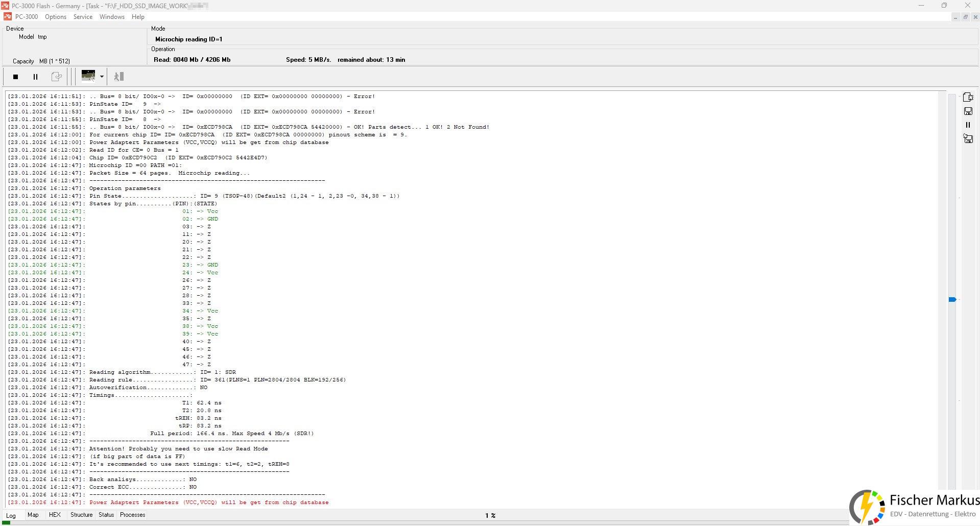Stop the microchip reading operation
The width and height of the screenshot is (980, 526).
point(16,77)
